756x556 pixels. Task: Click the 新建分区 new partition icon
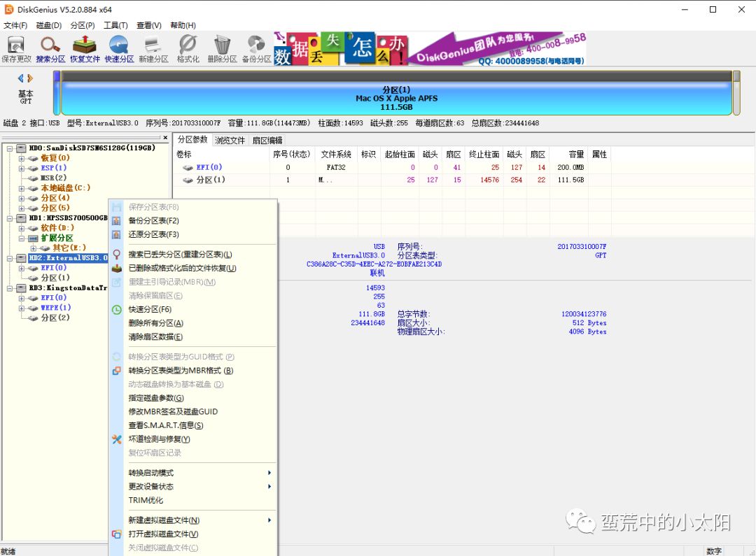(x=153, y=49)
